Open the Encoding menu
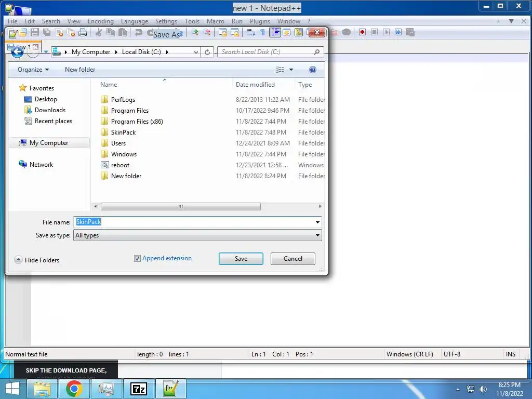This screenshot has height=399, width=532. (x=100, y=21)
